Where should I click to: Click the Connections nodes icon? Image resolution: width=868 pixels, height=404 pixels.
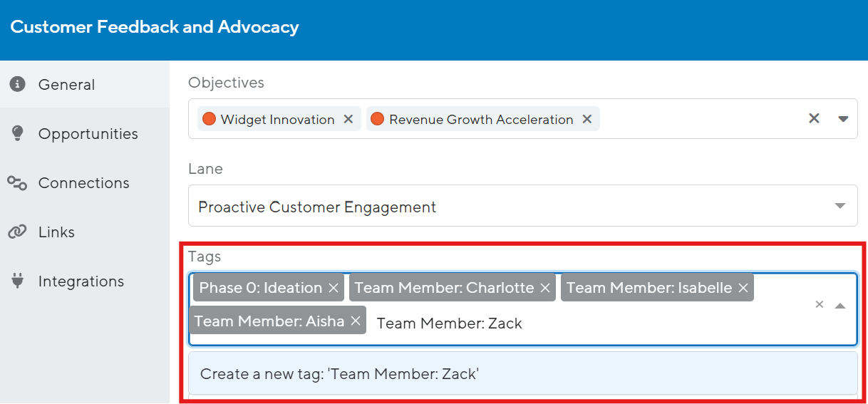pyautogui.click(x=18, y=183)
